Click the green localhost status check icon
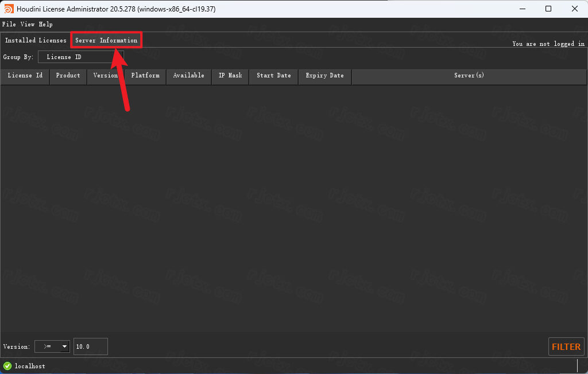Screen dimensions: 588x374 7,366
